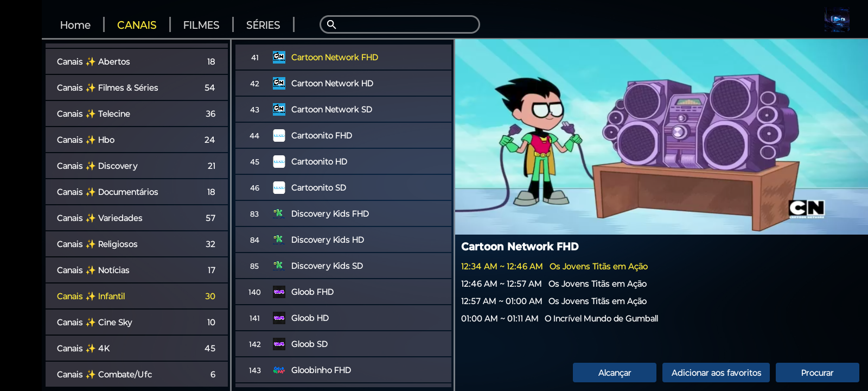Click the Gloob FHD channel logo
The width and height of the screenshot is (868, 391).
(279, 292)
